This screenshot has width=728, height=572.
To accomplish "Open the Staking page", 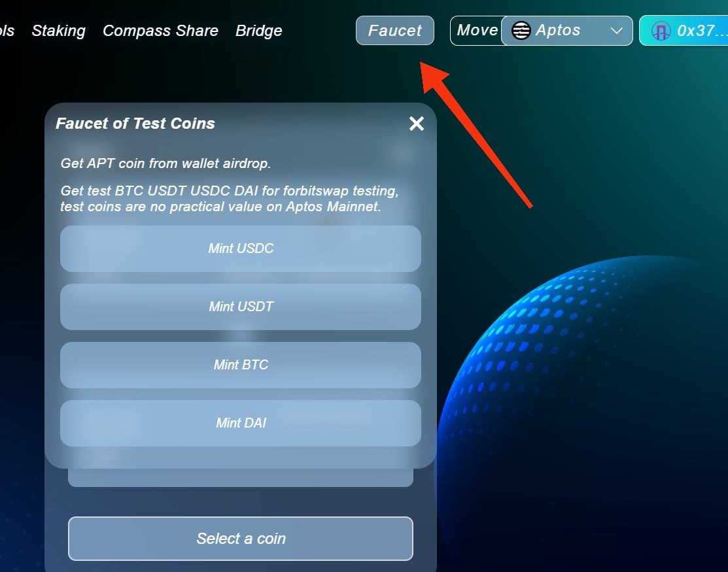I will tap(58, 31).
